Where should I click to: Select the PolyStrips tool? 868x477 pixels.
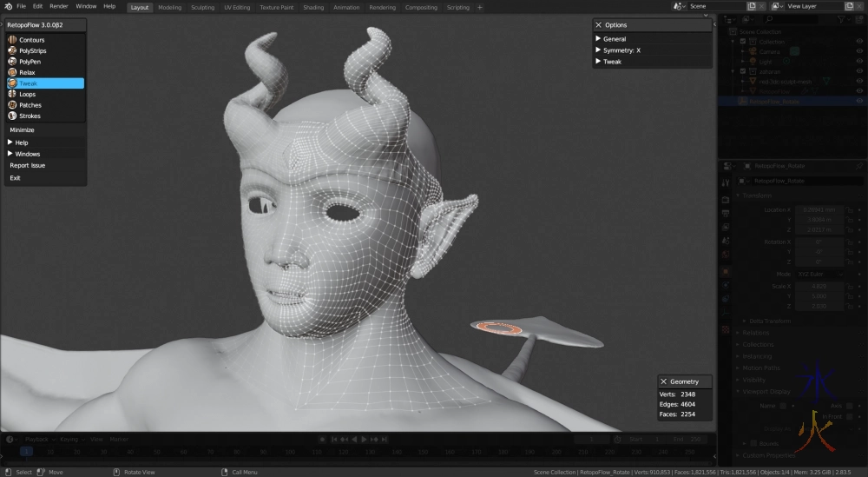[x=32, y=50]
